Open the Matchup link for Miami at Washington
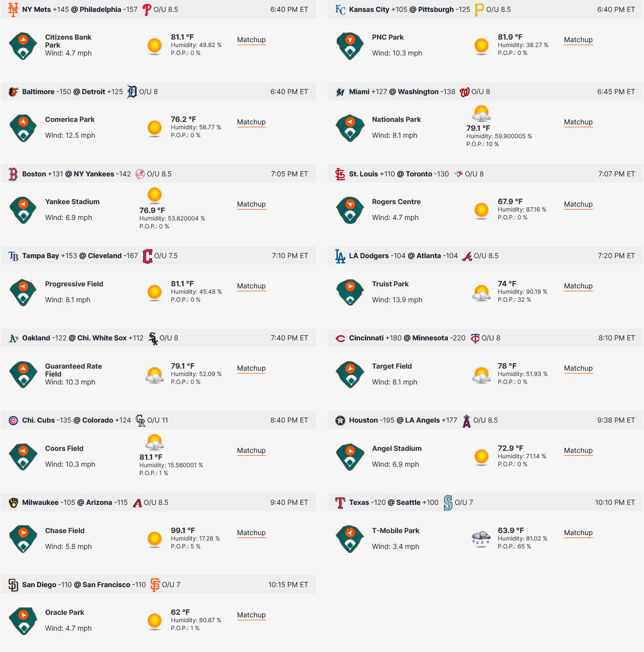 tap(578, 122)
